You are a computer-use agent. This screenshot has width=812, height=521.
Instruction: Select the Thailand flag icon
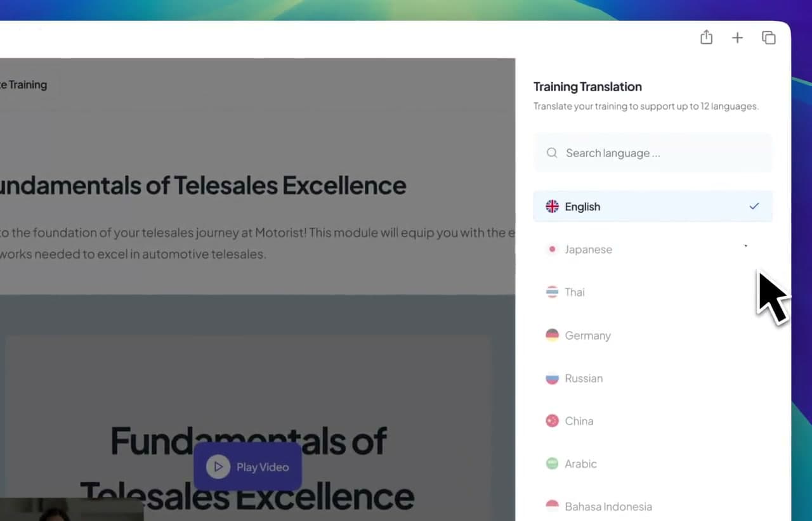coord(552,292)
